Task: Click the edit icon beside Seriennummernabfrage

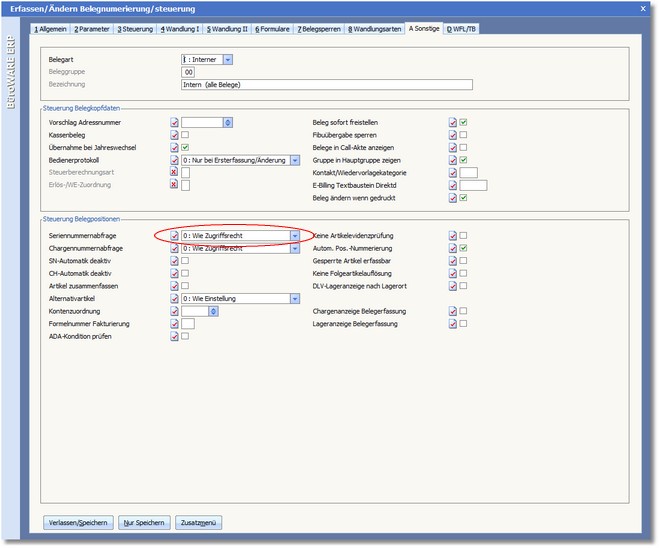Action: [174, 235]
